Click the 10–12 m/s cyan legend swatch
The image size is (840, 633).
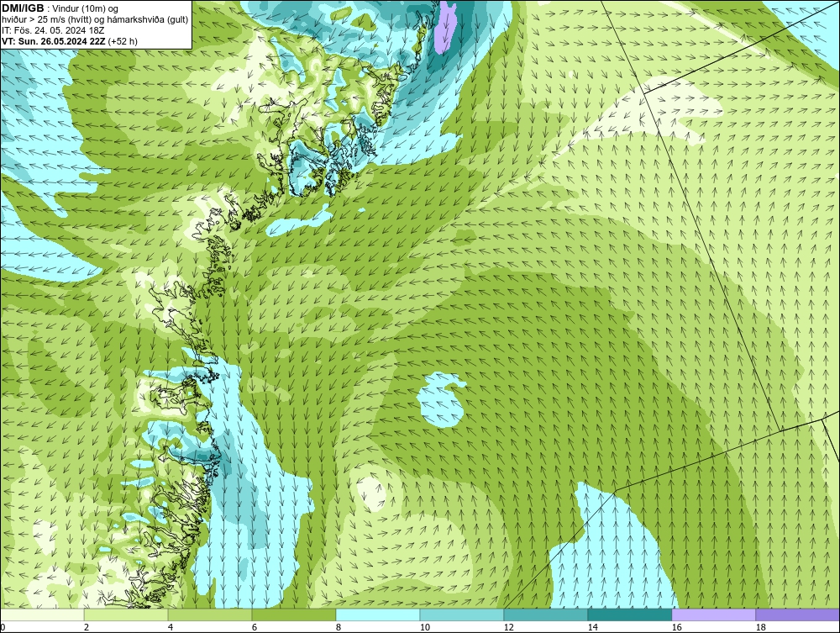tap(462, 615)
